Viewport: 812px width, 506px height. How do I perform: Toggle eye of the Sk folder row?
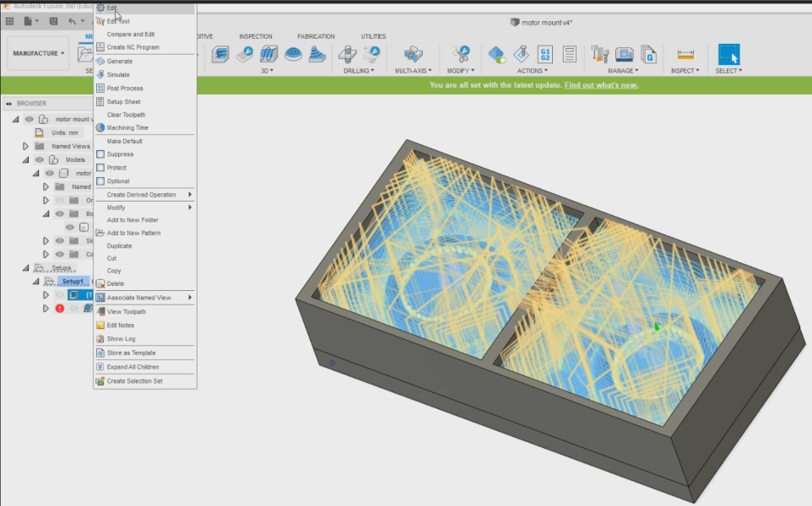click(60, 240)
